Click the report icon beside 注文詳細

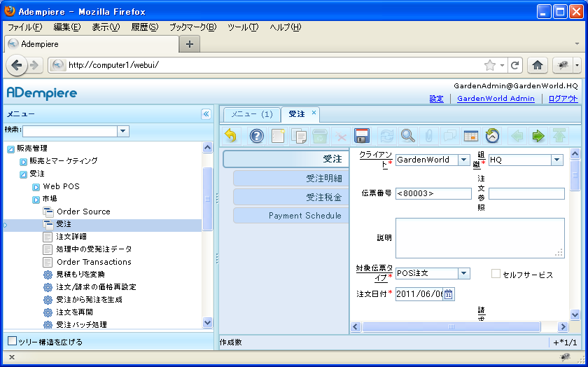pos(48,237)
